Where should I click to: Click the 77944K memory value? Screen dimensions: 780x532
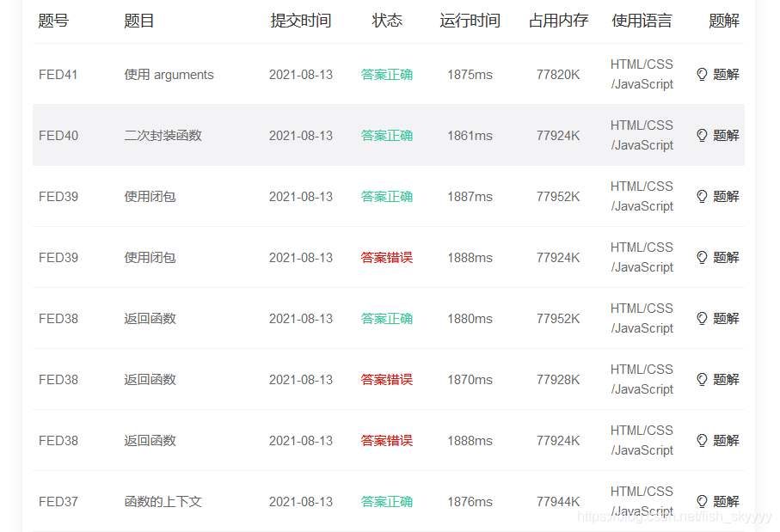tap(558, 501)
